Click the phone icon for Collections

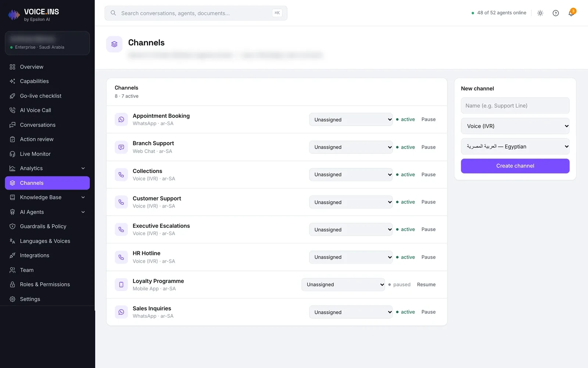[x=121, y=174]
